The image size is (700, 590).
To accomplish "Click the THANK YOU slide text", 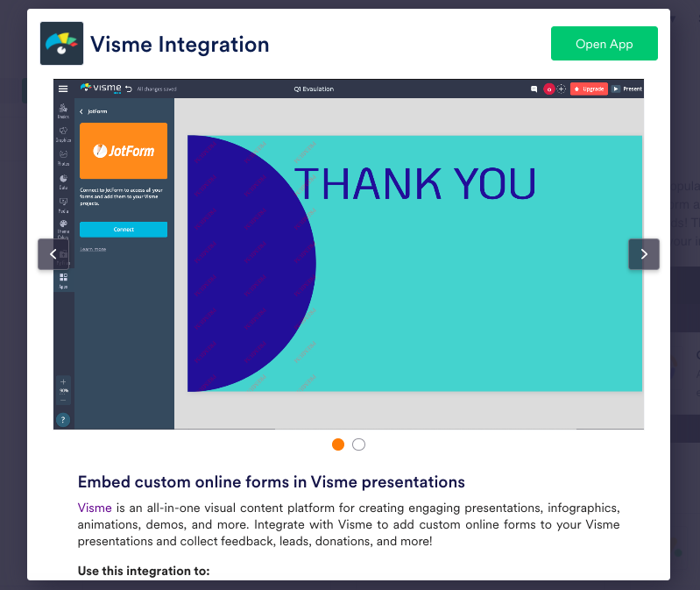I will click(414, 183).
